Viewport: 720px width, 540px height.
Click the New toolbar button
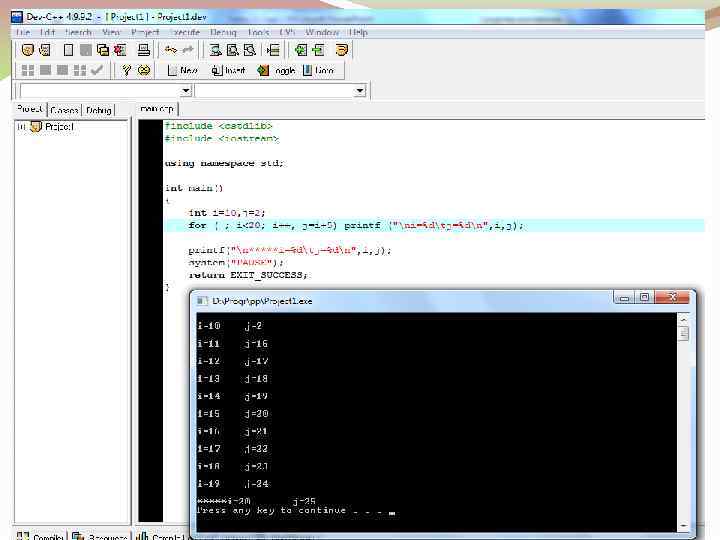[182, 70]
